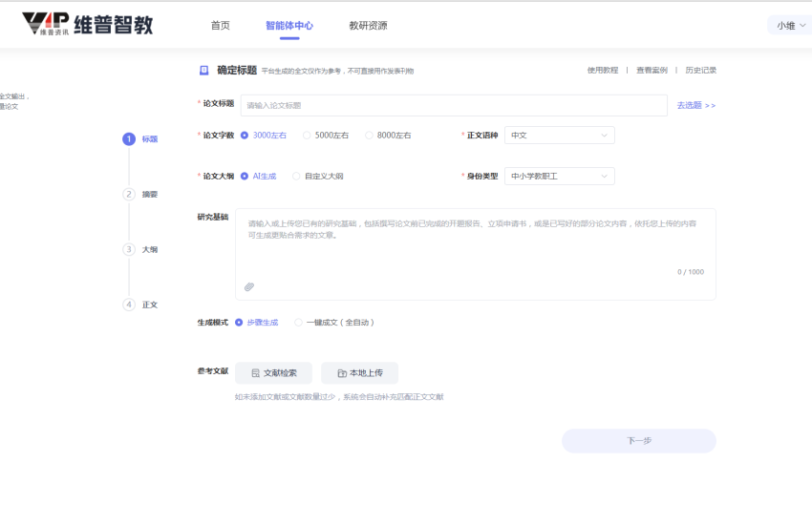This screenshot has width=812, height=526.
Task: Go to step 3 大纲
Action: pyautogui.click(x=140, y=249)
